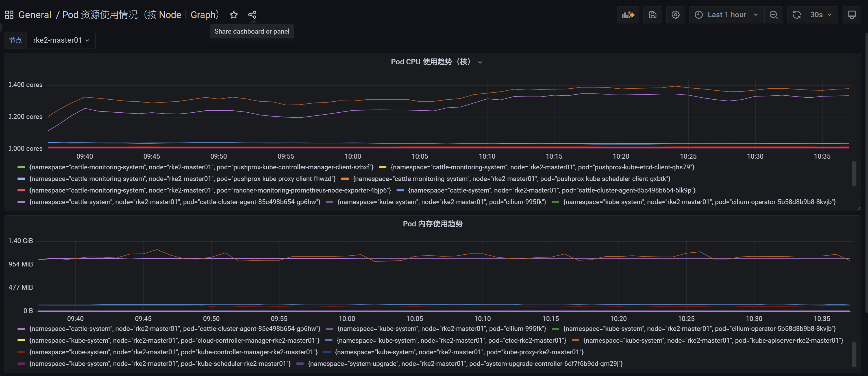Image resolution: width=868 pixels, height=376 pixels.
Task: Star this dashboard as favorite
Action: coord(234,15)
